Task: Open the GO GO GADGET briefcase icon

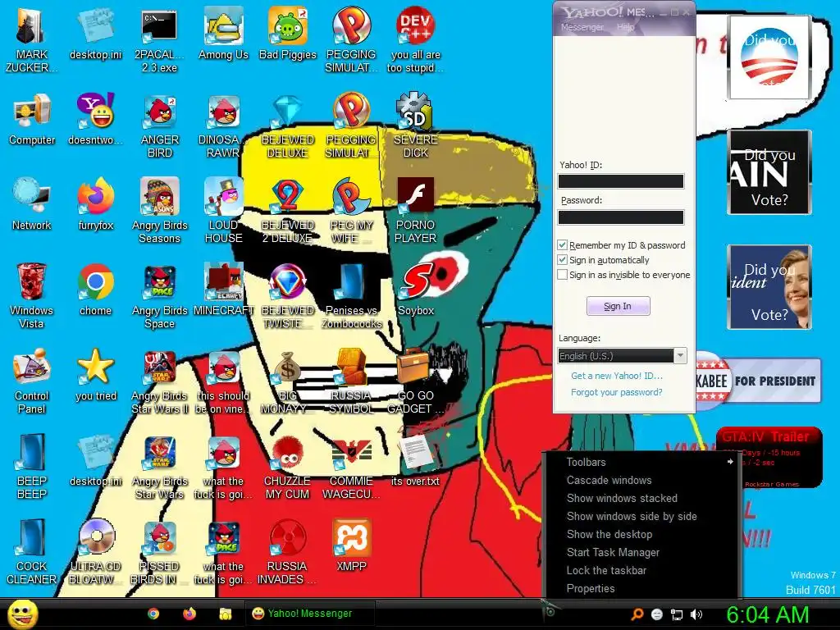Action: point(416,381)
